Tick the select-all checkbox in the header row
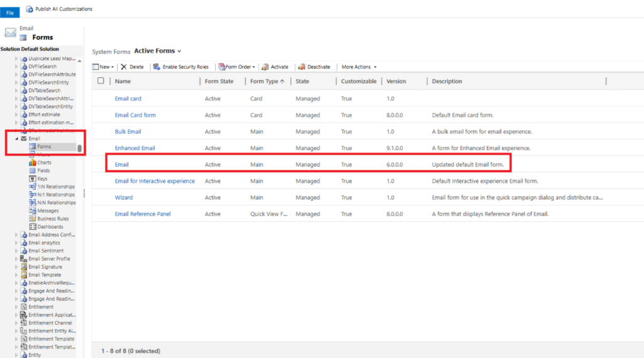The width and height of the screenshot is (644, 358). 101,81
